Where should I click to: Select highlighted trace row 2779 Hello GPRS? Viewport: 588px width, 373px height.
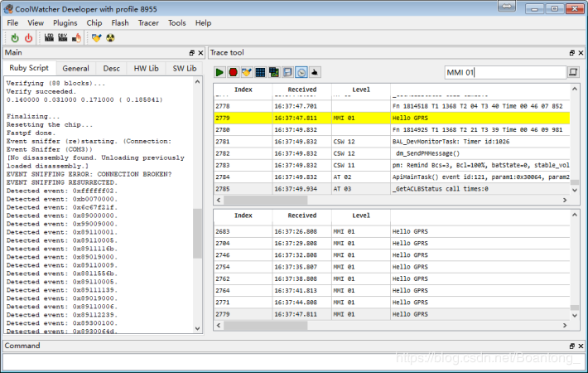(392, 118)
